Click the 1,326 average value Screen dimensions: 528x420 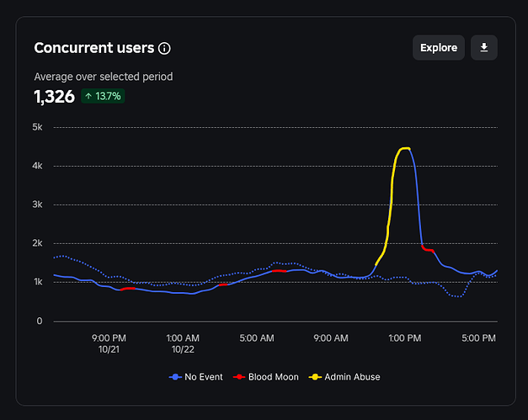[x=54, y=97]
